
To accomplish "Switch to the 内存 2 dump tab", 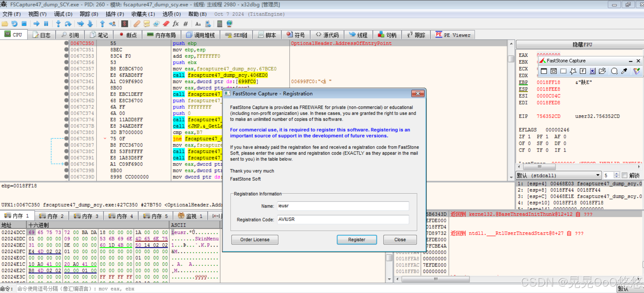I will (x=51, y=216).
